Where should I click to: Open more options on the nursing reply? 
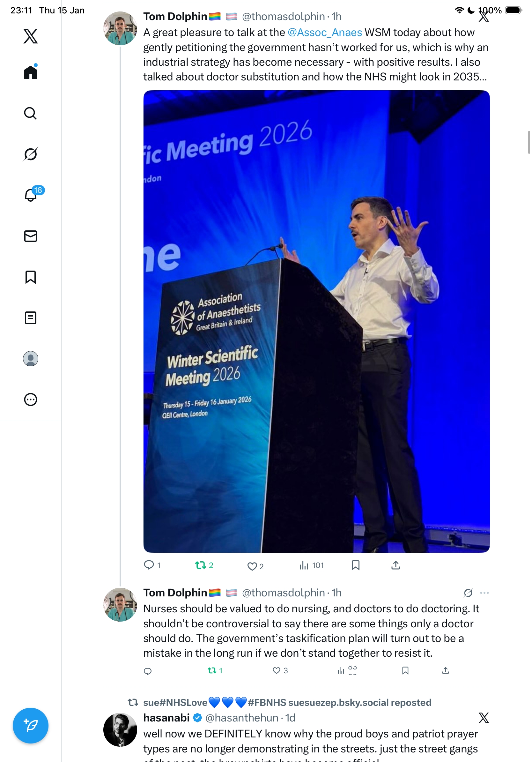click(484, 593)
